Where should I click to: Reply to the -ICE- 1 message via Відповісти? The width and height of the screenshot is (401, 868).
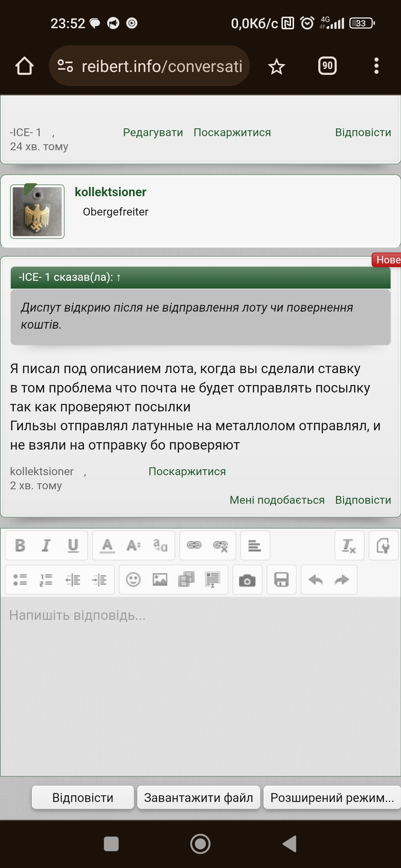pyautogui.click(x=363, y=132)
